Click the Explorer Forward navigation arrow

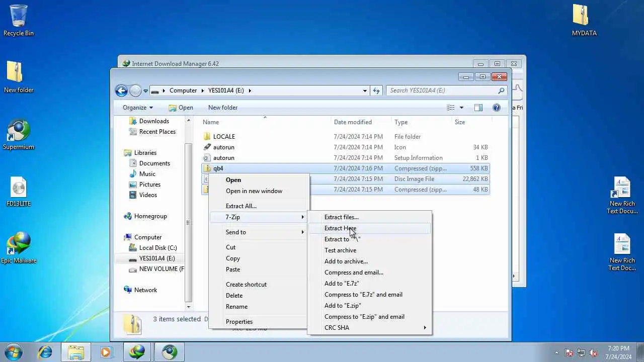coord(135,90)
